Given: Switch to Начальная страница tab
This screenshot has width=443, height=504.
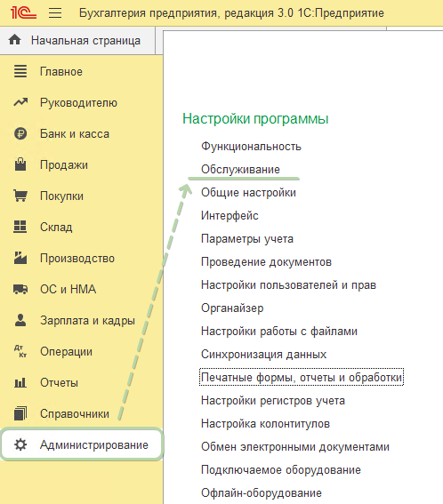Looking at the screenshot, I should coord(77,41).
